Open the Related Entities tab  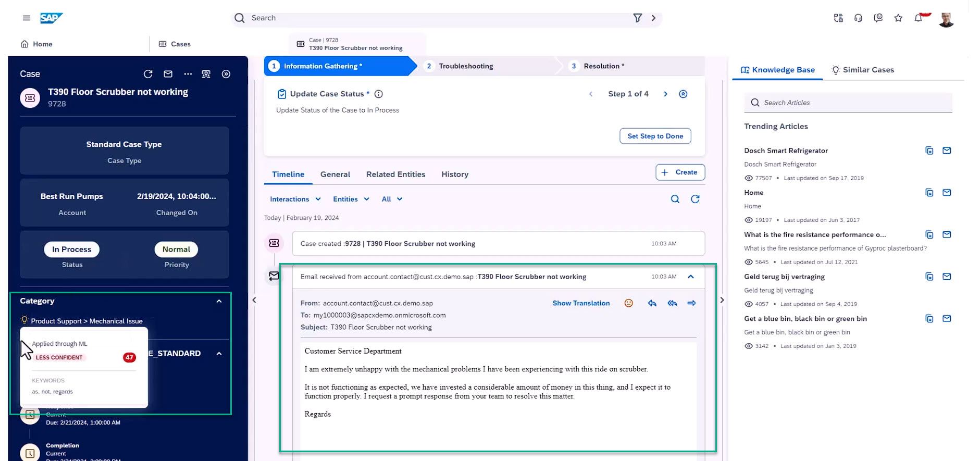coord(395,175)
